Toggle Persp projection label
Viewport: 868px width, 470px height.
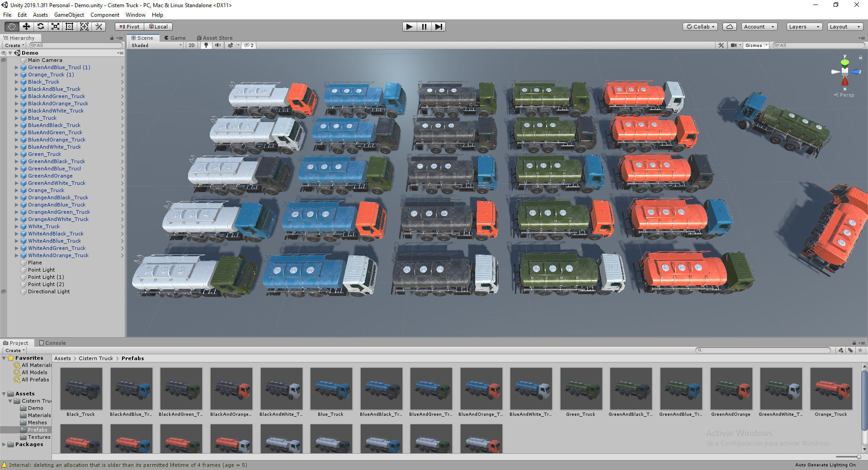[x=844, y=95]
